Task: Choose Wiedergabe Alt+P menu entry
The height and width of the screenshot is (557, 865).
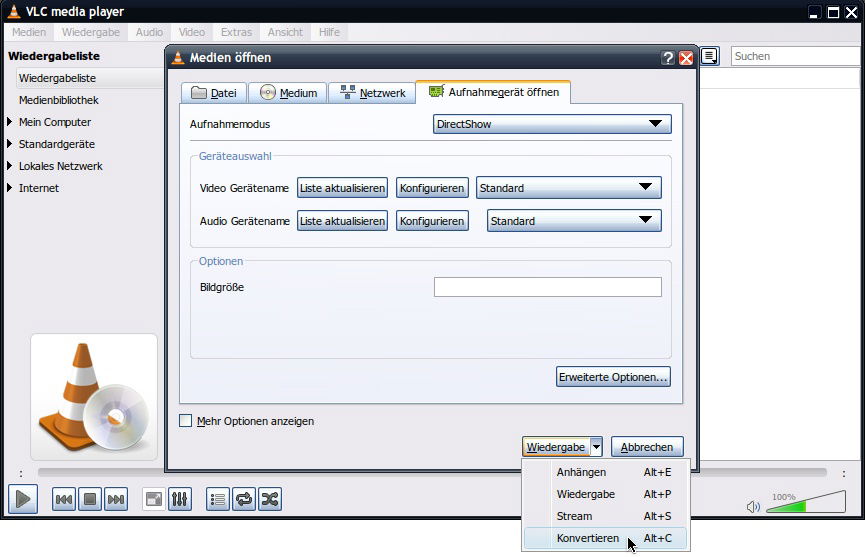Action: (x=606, y=494)
